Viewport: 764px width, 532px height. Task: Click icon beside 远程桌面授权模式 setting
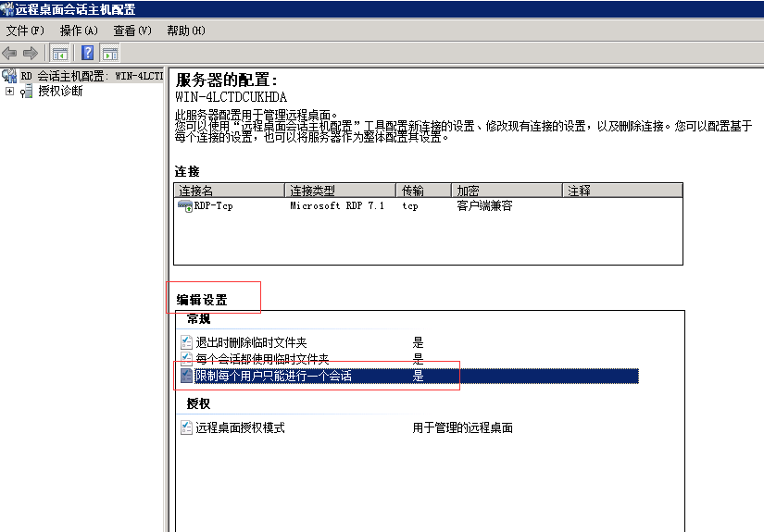(x=186, y=427)
